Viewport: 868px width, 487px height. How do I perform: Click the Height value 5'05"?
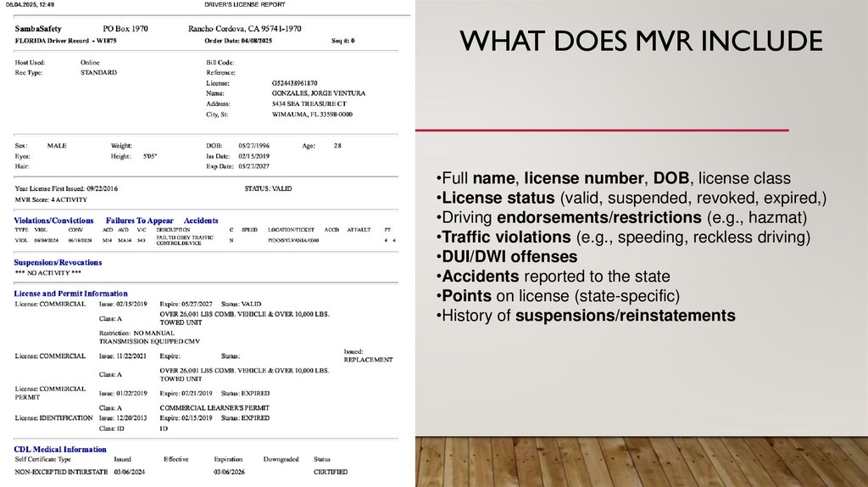click(150, 156)
